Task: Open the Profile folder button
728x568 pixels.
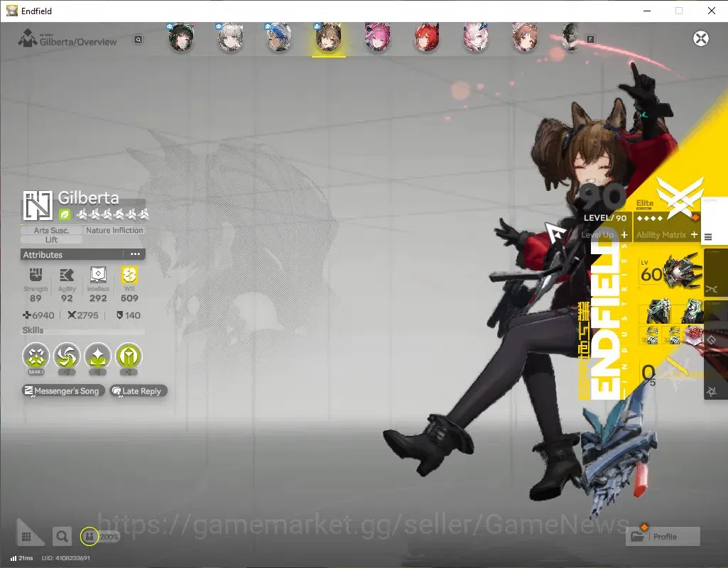Action: tap(663, 537)
